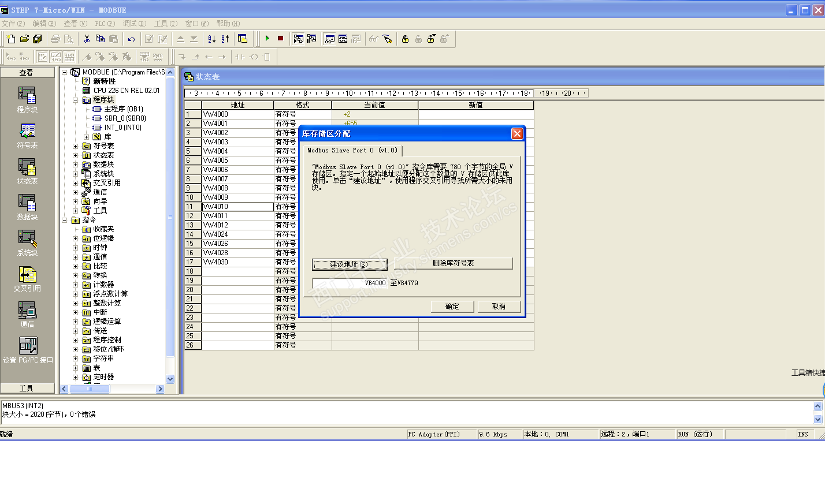Click the VB4000 start address field

[350, 283]
